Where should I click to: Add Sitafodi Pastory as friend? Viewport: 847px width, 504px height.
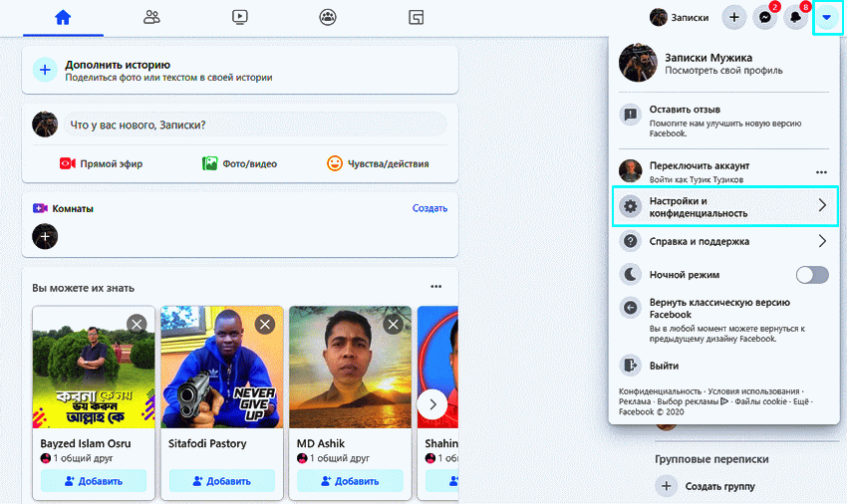(221, 481)
